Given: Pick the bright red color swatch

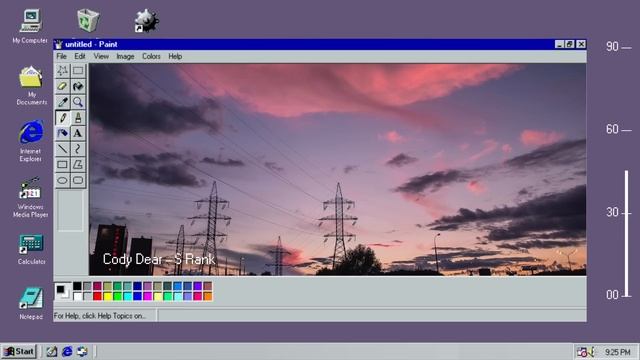Looking at the screenshot, I should [97, 296].
